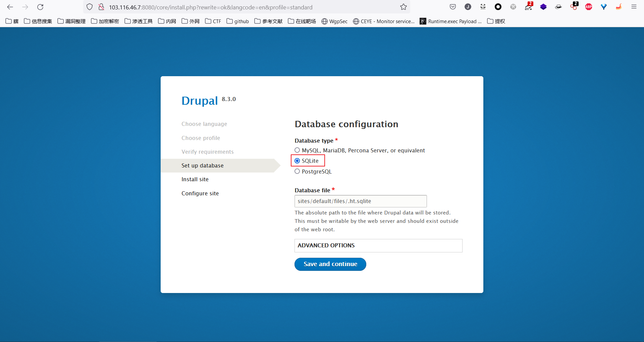This screenshot has height=342, width=644.
Task: Open the WgpSec bookmark
Action: tap(334, 21)
